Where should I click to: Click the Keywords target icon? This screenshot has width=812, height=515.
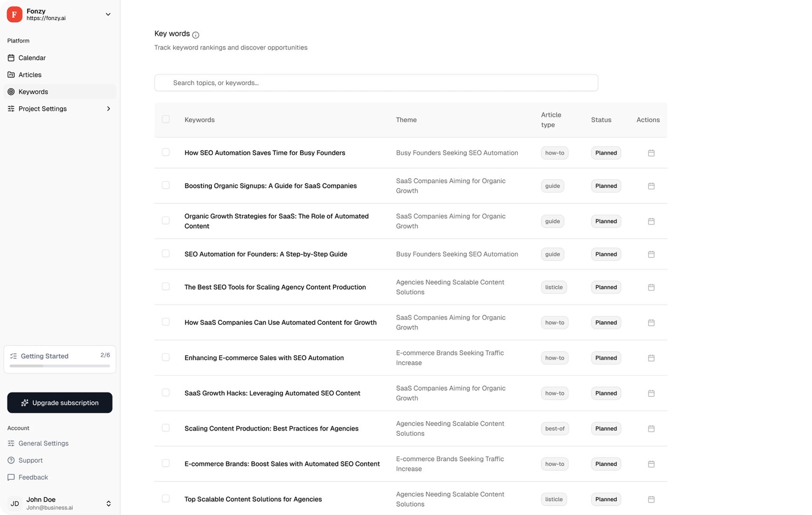(x=11, y=92)
